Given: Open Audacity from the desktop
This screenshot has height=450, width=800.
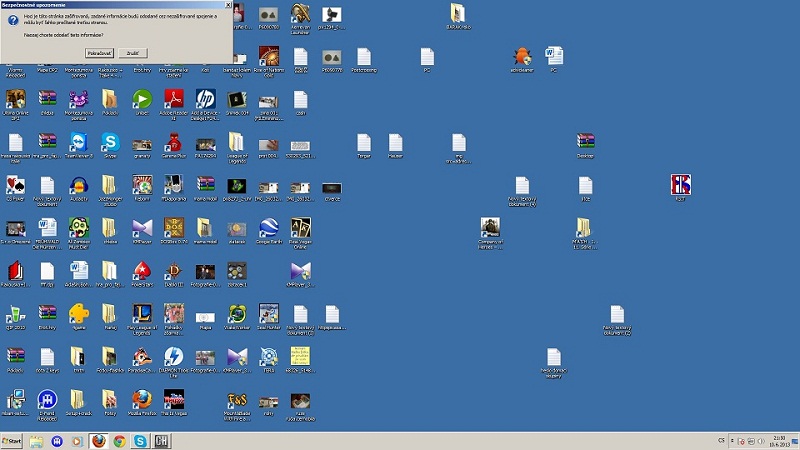Looking at the screenshot, I should point(79,185).
